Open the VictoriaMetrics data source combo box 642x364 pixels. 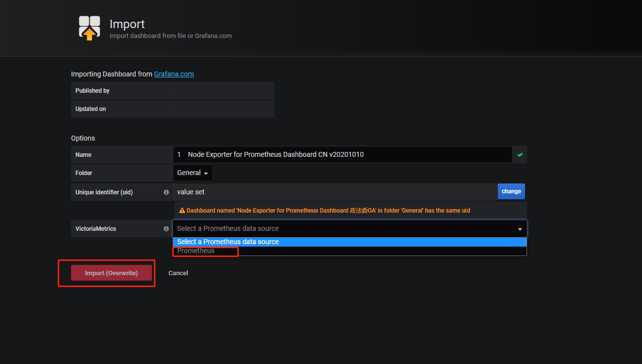pos(349,229)
